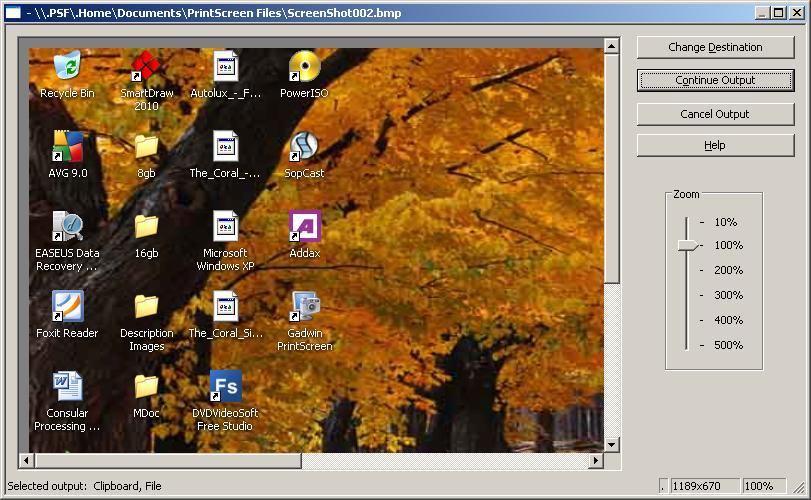Click the Recycle Bin icon in preview
Image resolution: width=811 pixels, height=500 pixels.
pos(67,65)
